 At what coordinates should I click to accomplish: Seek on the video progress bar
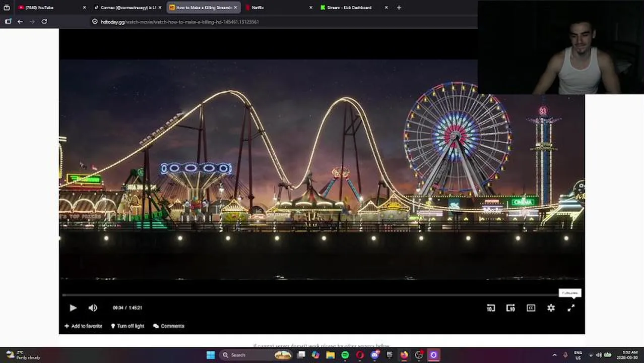321,295
